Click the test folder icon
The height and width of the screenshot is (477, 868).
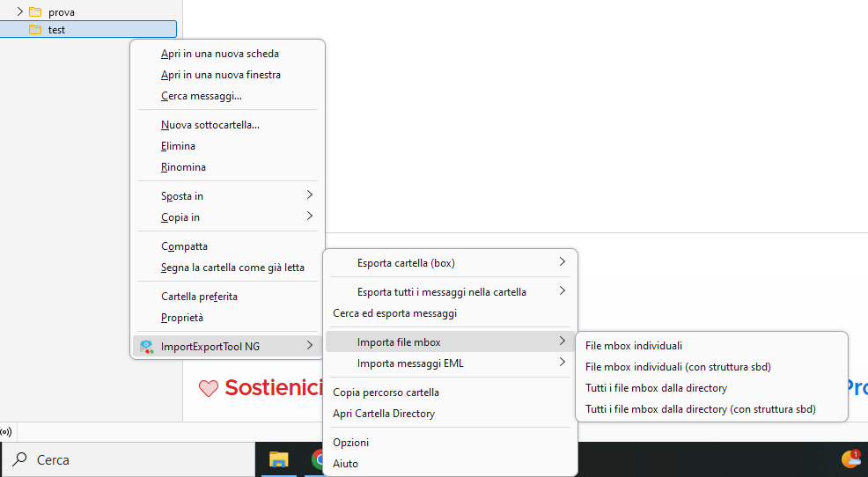tap(35, 29)
